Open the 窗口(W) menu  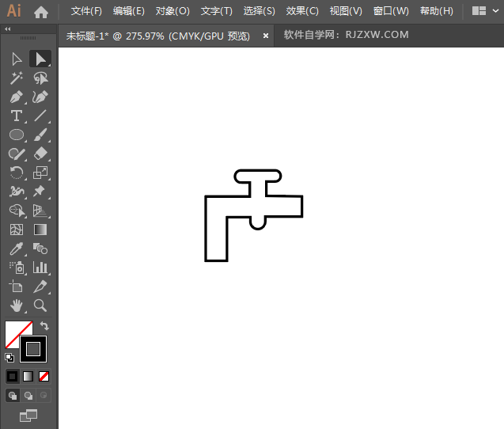[391, 11]
